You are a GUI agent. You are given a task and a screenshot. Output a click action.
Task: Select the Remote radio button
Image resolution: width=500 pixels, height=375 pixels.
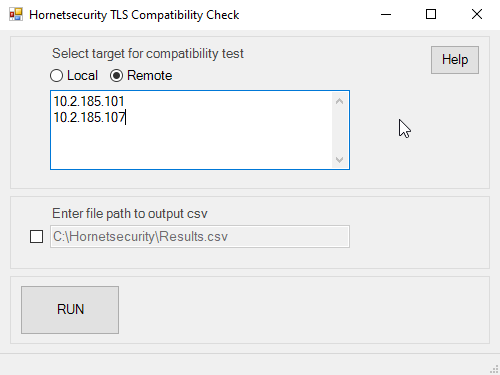(116, 76)
